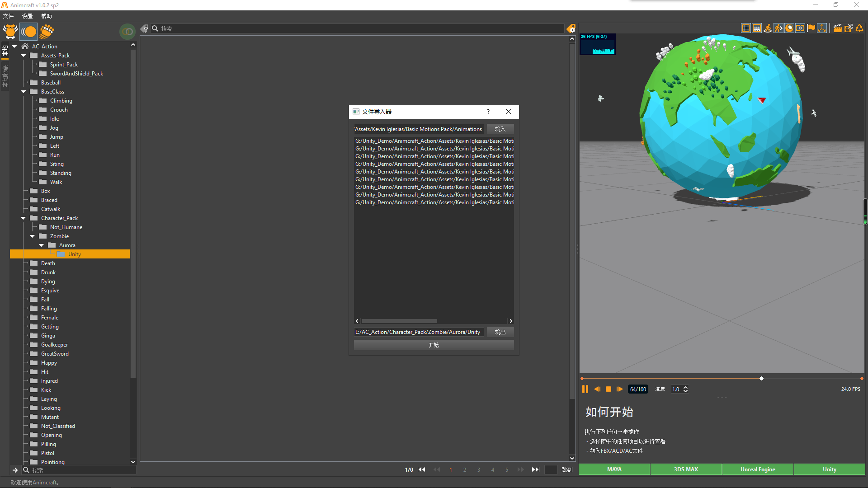The image size is (868, 488).
Task: Click the recycle arrows icon
Action: 859,28
